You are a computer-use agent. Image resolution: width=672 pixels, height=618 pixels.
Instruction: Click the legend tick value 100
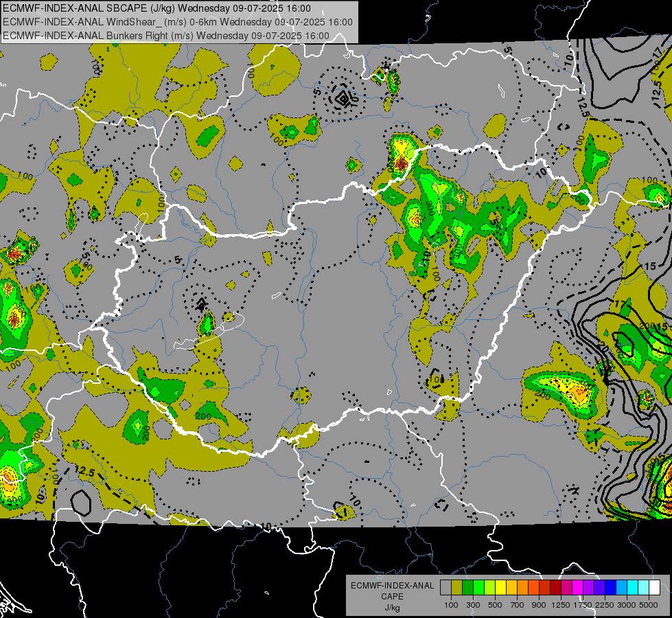point(451,605)
